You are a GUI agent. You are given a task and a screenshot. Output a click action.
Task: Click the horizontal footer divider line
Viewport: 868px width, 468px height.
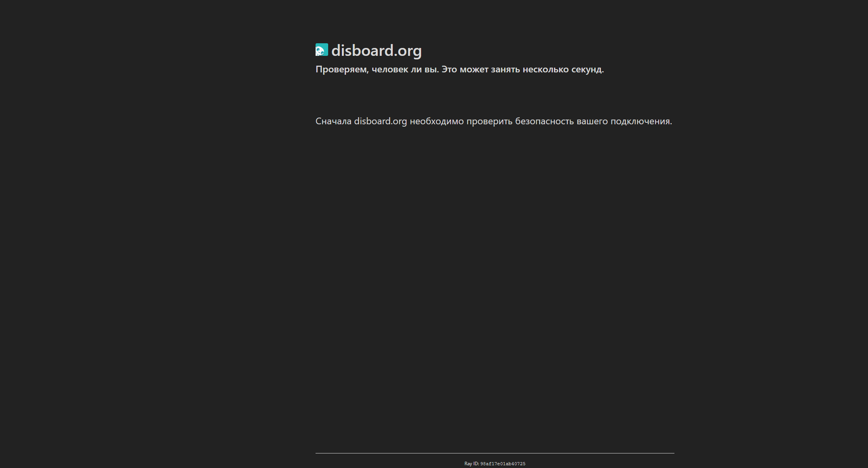coord(495,453)
